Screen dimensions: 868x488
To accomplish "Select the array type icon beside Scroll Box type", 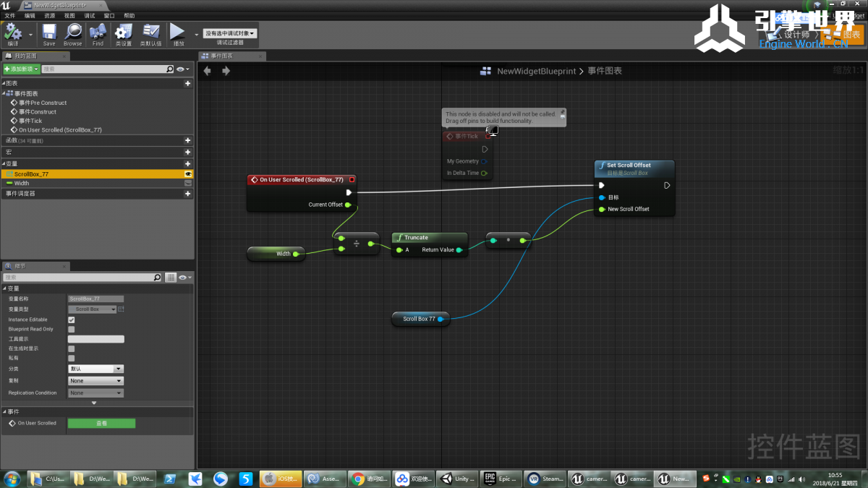I will click(x=122, y=309).
